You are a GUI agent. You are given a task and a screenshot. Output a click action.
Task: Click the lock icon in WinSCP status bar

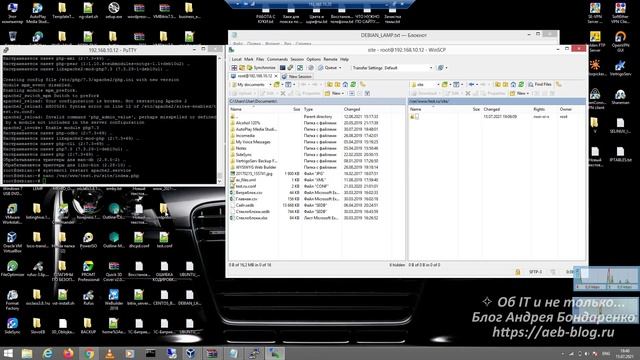pos(518,272)
